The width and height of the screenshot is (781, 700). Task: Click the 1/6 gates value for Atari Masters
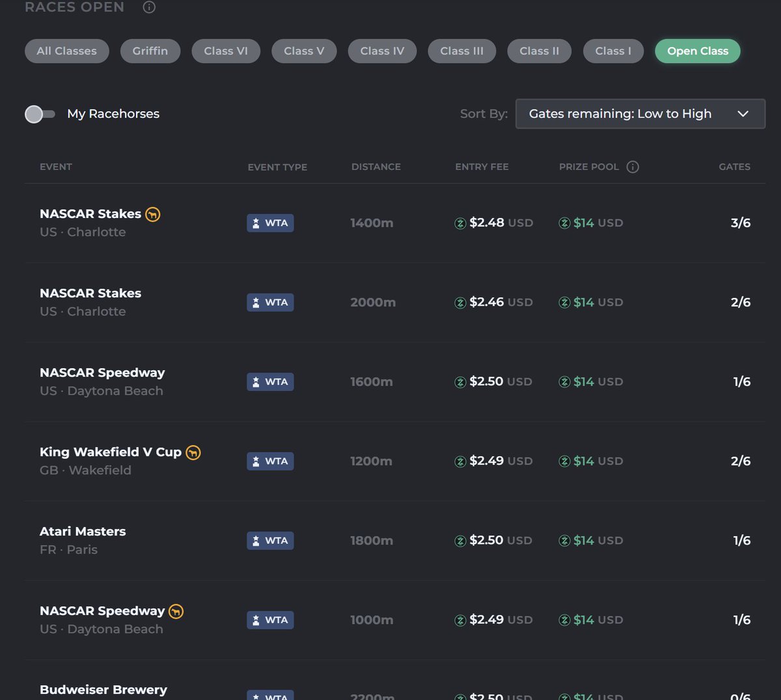tap(742, 541)
